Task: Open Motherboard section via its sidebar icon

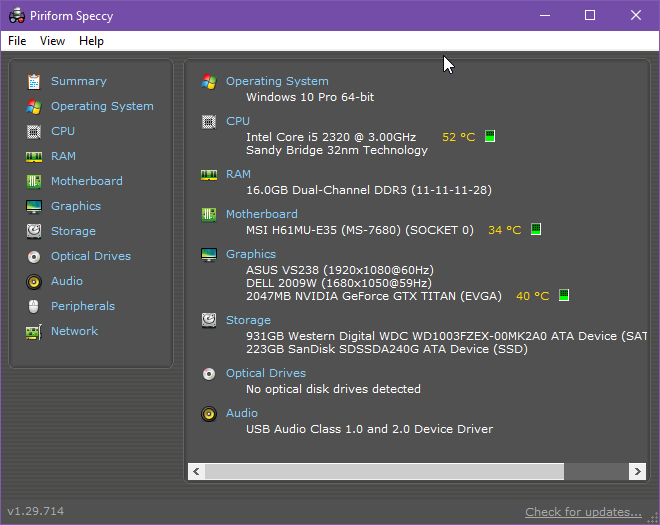Action: (34, 181)
